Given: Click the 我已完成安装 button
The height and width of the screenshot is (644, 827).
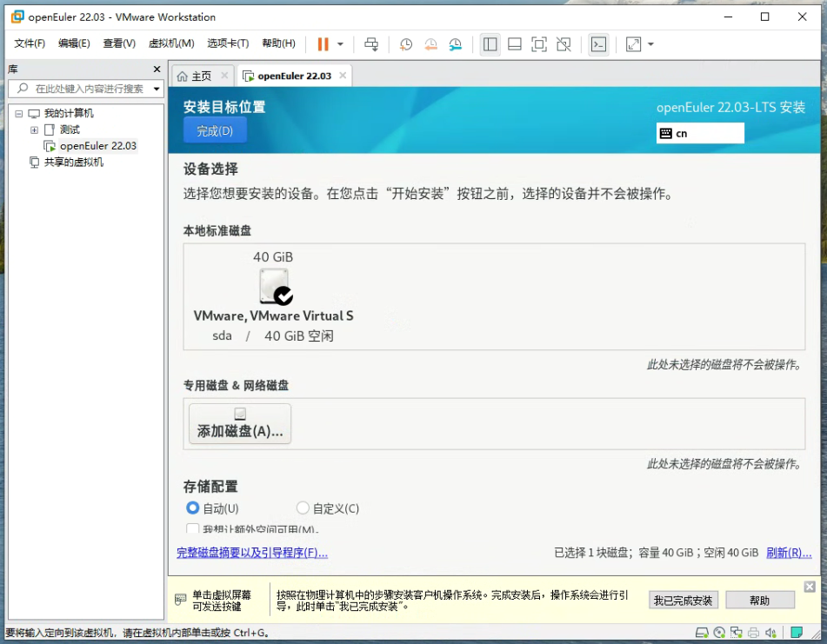Looking at the screenshot, I should (x=683, y=601).
